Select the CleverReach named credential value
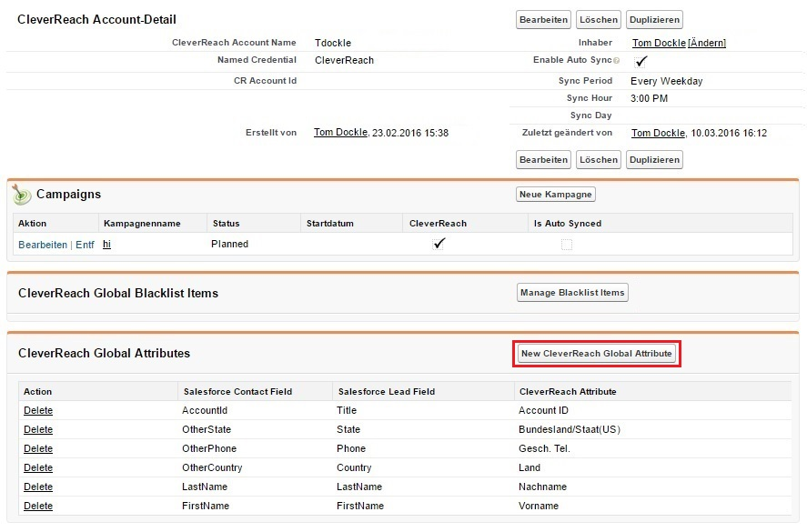Image resolution: width=807 pixels, height=532 pixels. (344, 60)
